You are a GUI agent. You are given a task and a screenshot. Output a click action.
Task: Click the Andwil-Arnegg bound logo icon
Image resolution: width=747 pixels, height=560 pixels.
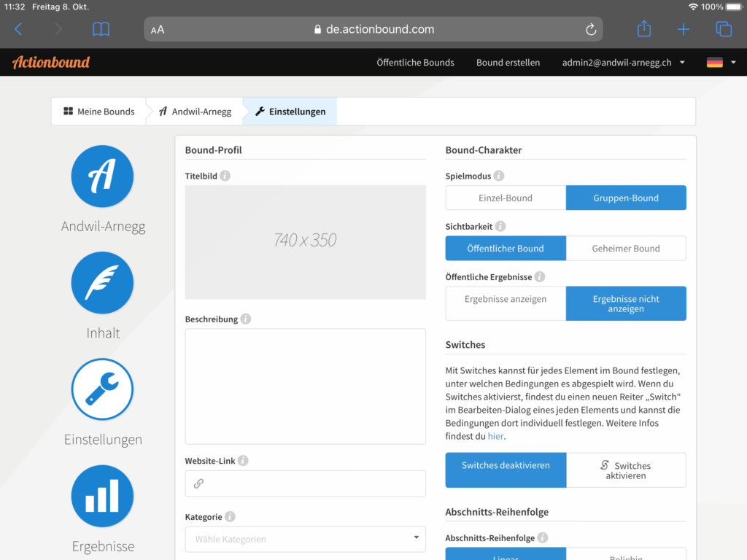coord(102,176)
